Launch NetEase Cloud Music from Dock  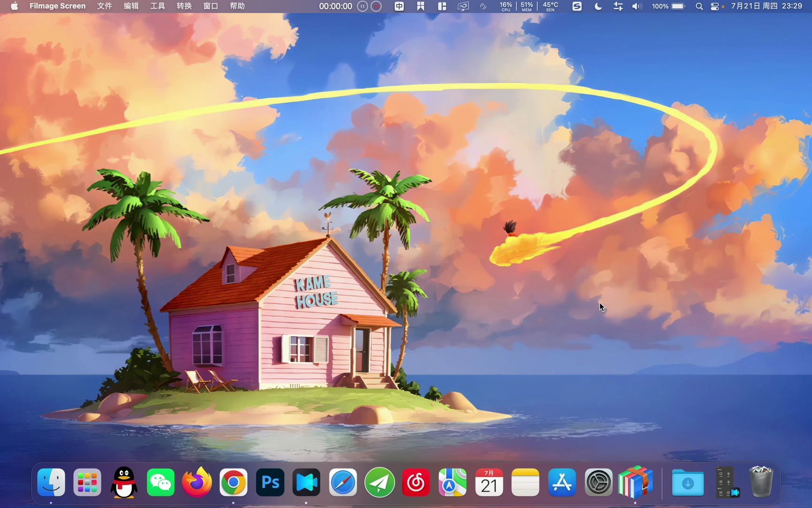(415, 482)
